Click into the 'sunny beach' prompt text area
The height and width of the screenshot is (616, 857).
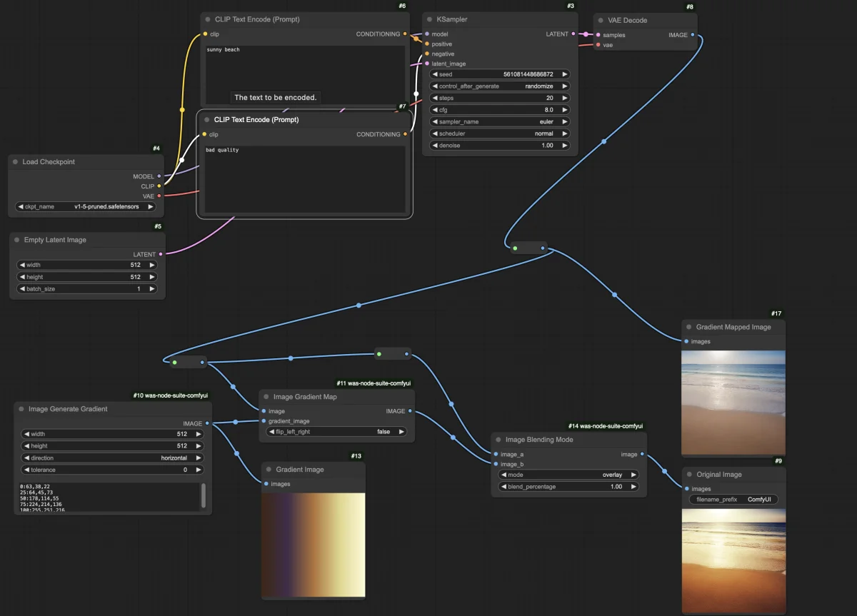(x=305, y=75)
